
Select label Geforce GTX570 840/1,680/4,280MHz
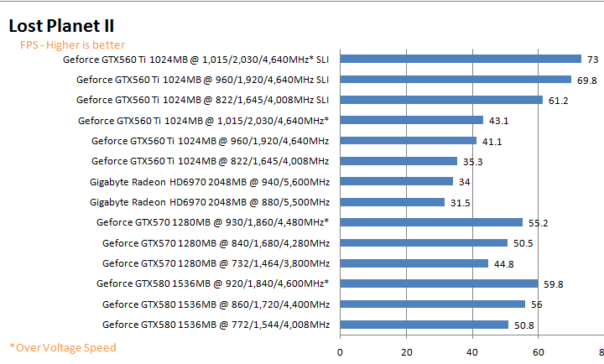pyautogui.click(x=216, y=243)
